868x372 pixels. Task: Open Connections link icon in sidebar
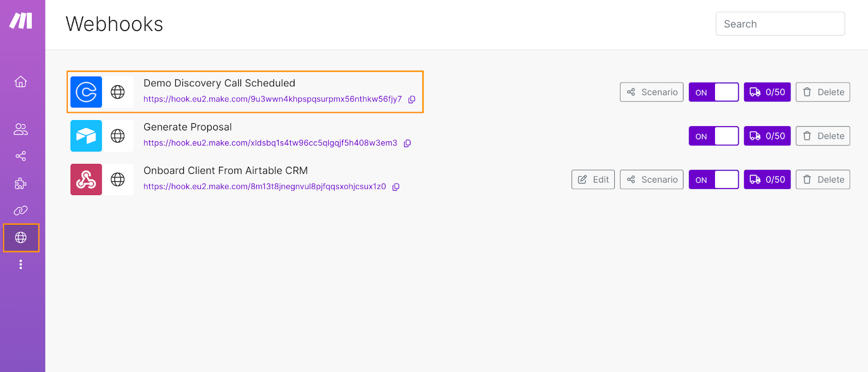21,211
